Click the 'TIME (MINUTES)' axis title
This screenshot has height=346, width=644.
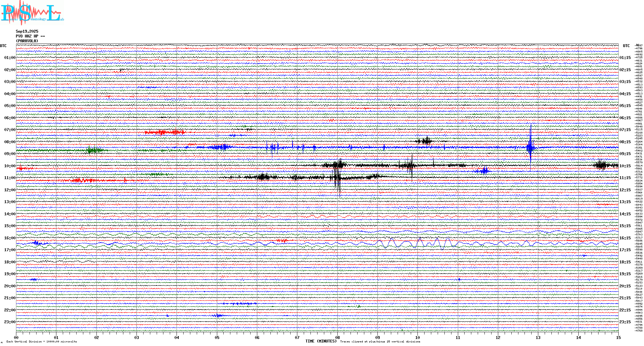321,341
